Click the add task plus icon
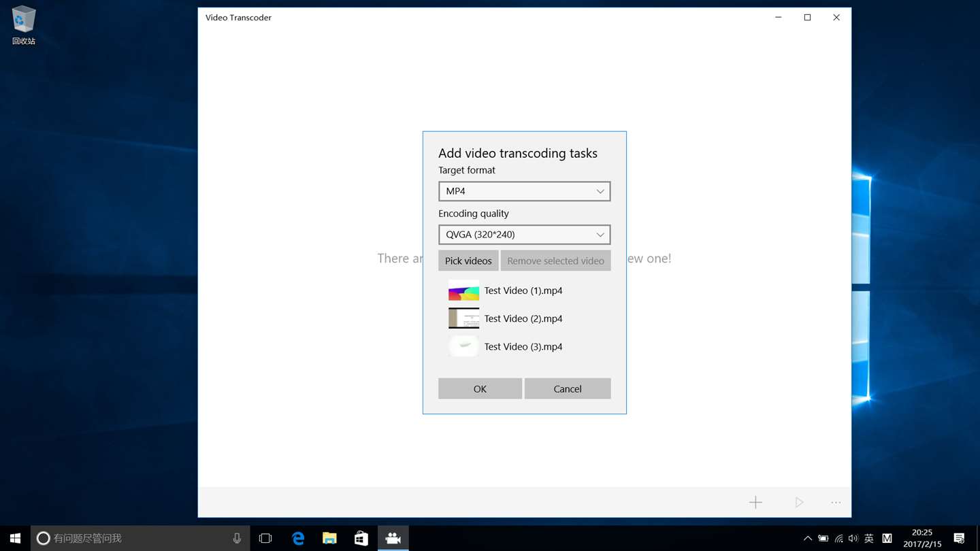This screenshot has height=551, width=980. (x=755, y=502)
